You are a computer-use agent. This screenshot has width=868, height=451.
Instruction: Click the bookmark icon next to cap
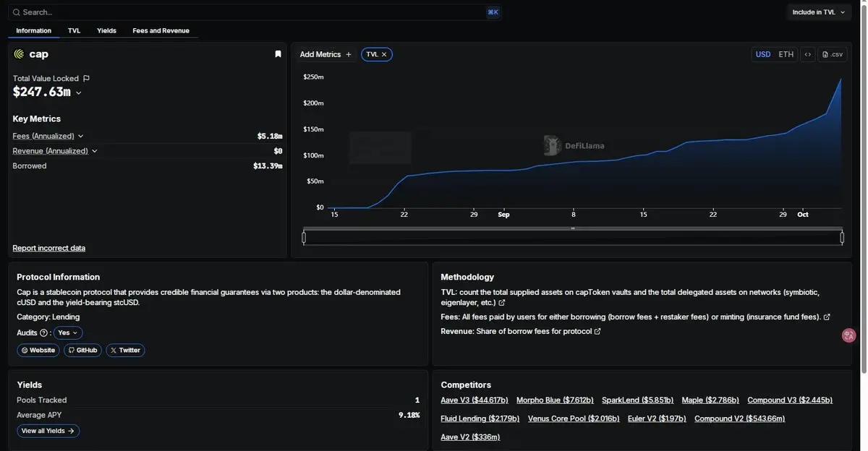pyautogui.click(x=278, y=54)
